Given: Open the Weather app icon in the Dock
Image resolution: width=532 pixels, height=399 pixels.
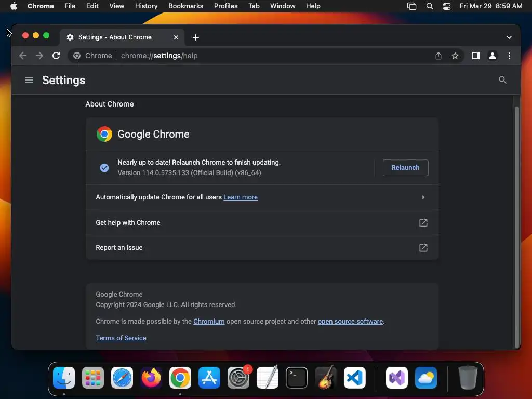Looking at the screenshot, I should (x=426, y=378).
